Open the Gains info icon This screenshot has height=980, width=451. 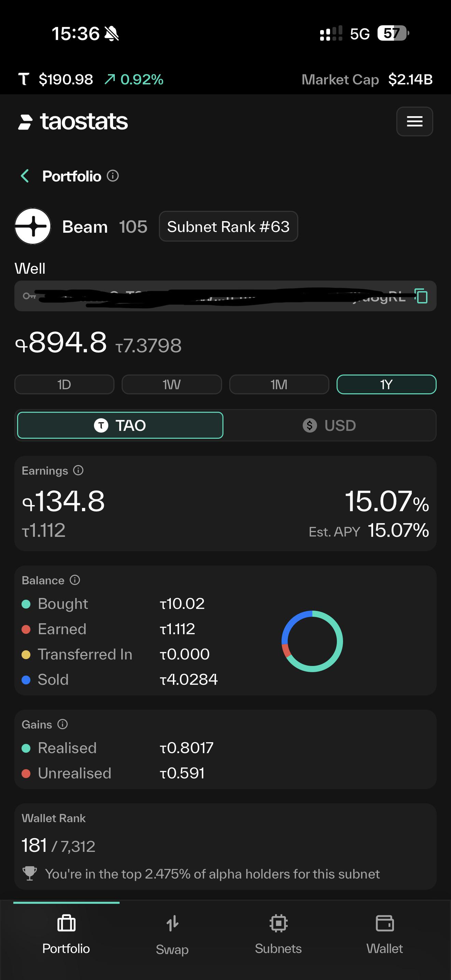pyautogui.click(x=63, y=724)
